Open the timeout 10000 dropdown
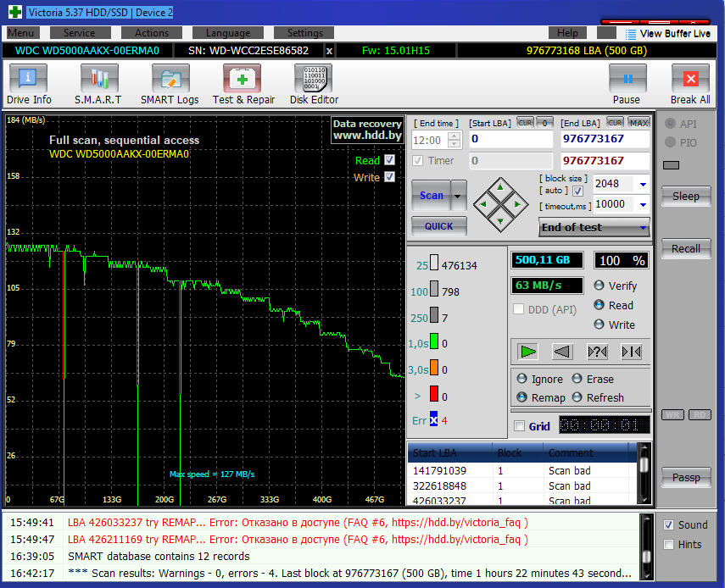 [x=643, y=204]
